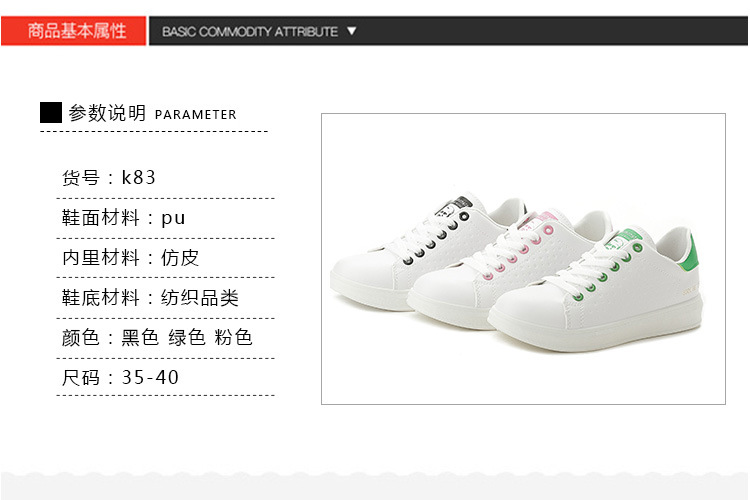
Task: Click the PARAMETER label
Action: pos(196,115)
